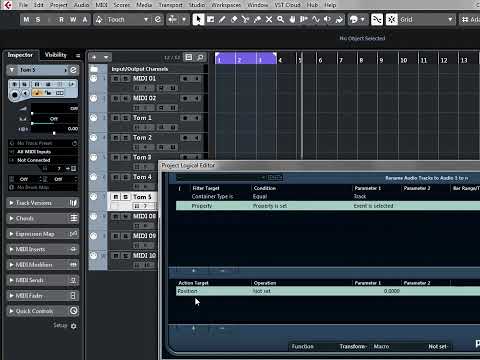Enable Monitor on Tom 2 track

[x=196, y=138]
